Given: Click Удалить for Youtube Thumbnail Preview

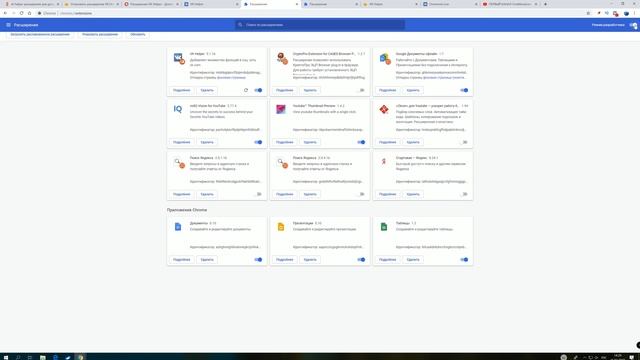Looking at the screenshot, I should click(x=310, y=142).
